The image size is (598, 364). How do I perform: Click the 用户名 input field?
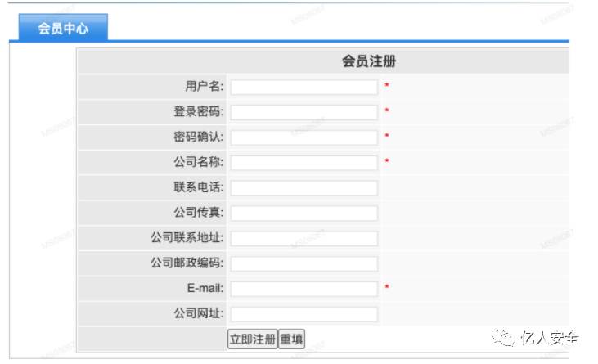[303, 87]
